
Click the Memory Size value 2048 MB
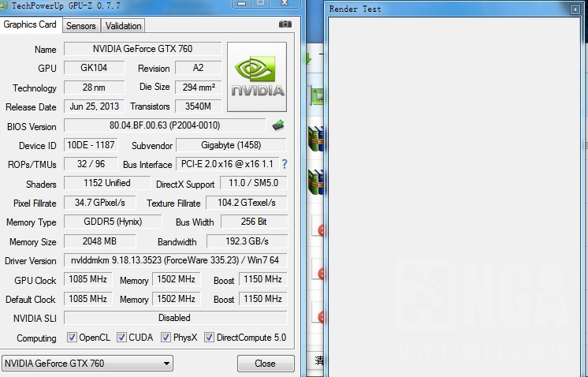click(100, 241)
